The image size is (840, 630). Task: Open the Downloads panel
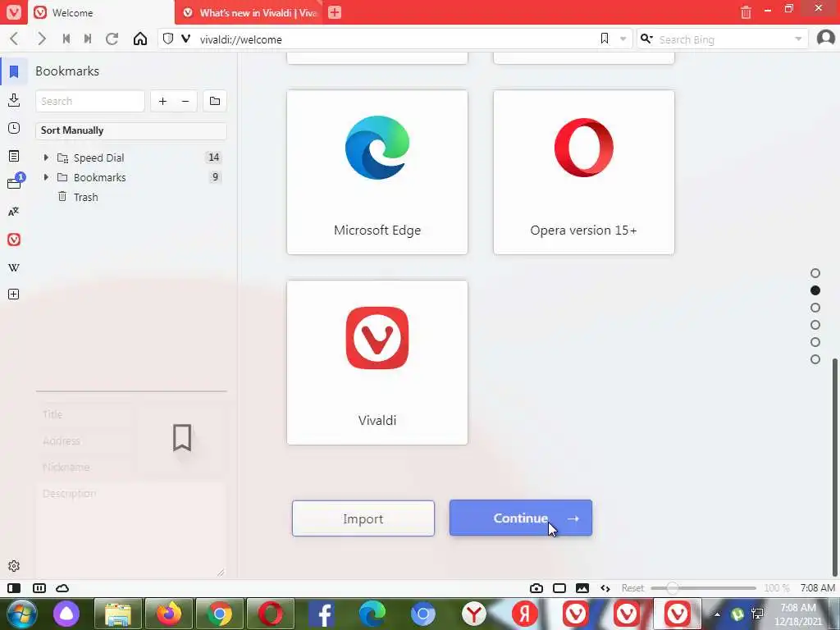[x=14, y=99]
